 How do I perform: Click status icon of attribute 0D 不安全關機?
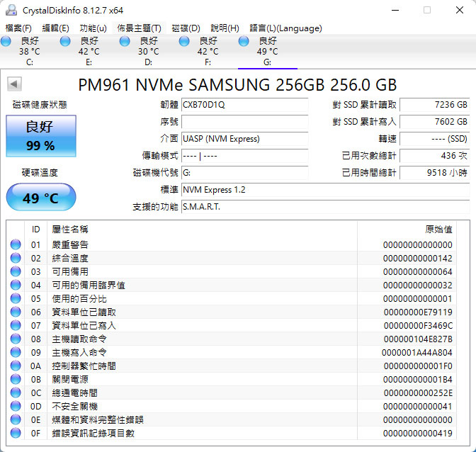point(16,406)
